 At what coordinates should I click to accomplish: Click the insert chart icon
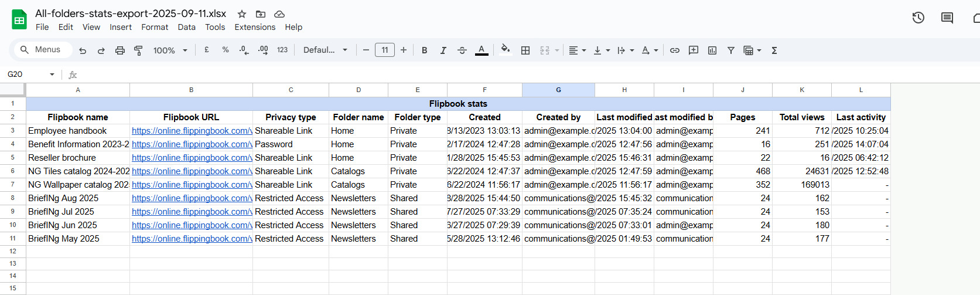pyautogui.click(x=712, y=50)
